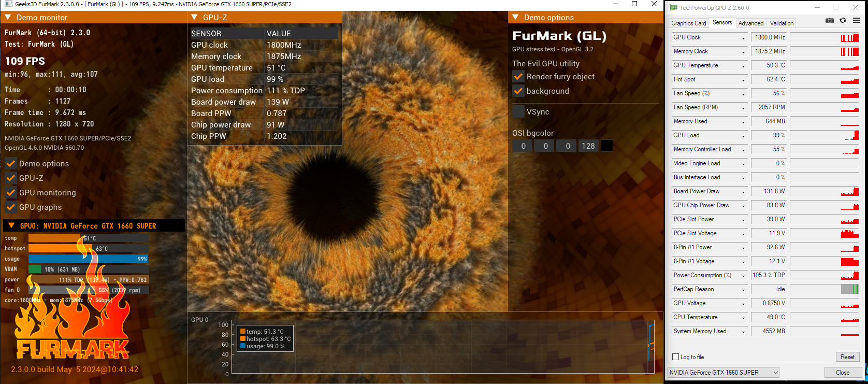The height and width of the screenshot is (384, 868).
Task: Click the Close button in GPU-Z
Action: 843,373
